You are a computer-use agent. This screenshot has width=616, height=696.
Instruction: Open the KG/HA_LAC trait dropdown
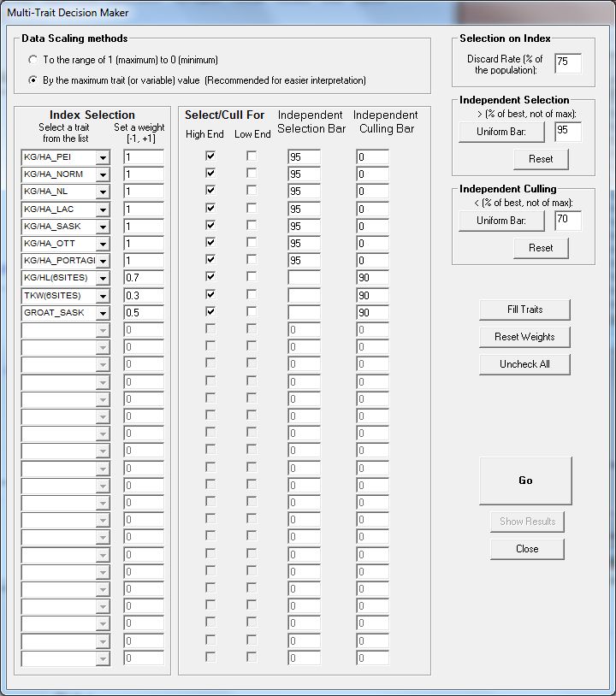pos(103,209)
